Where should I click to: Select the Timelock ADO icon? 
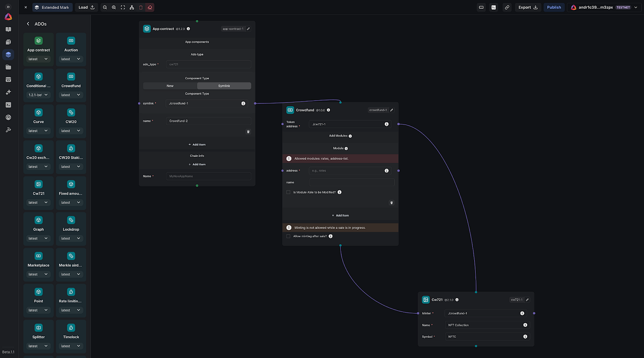point(71,328)
